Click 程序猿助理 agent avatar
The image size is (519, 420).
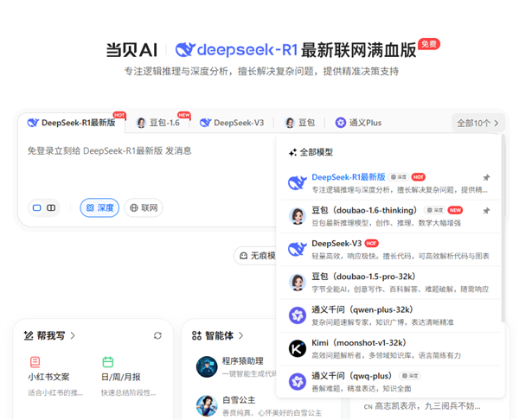click(206, 366)
